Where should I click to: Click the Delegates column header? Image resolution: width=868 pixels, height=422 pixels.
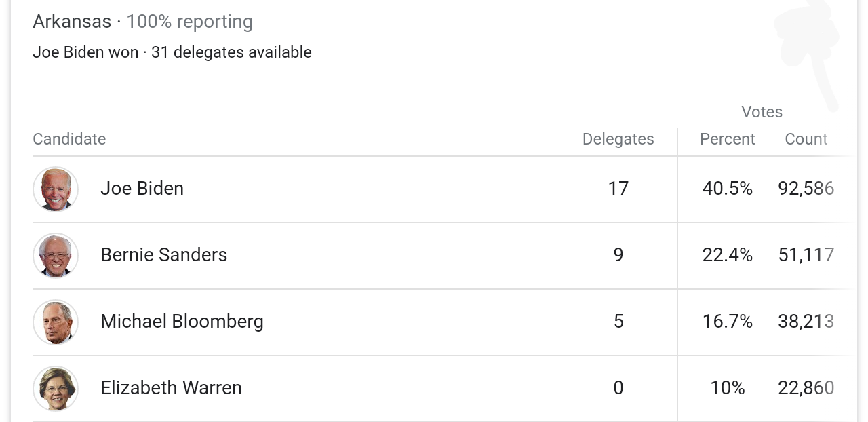pyautogui.click(x=618, y=139)
